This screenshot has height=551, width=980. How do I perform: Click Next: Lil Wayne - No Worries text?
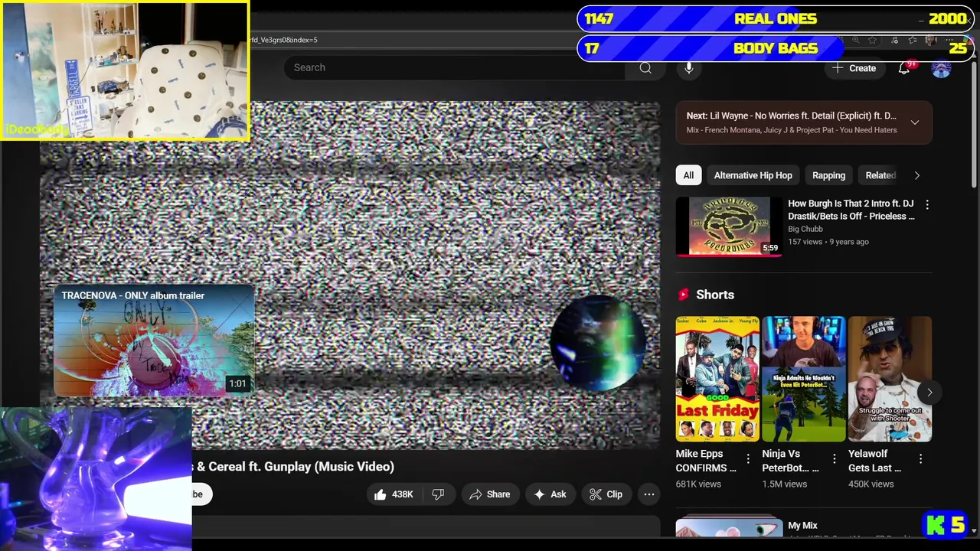coord(791,116)
